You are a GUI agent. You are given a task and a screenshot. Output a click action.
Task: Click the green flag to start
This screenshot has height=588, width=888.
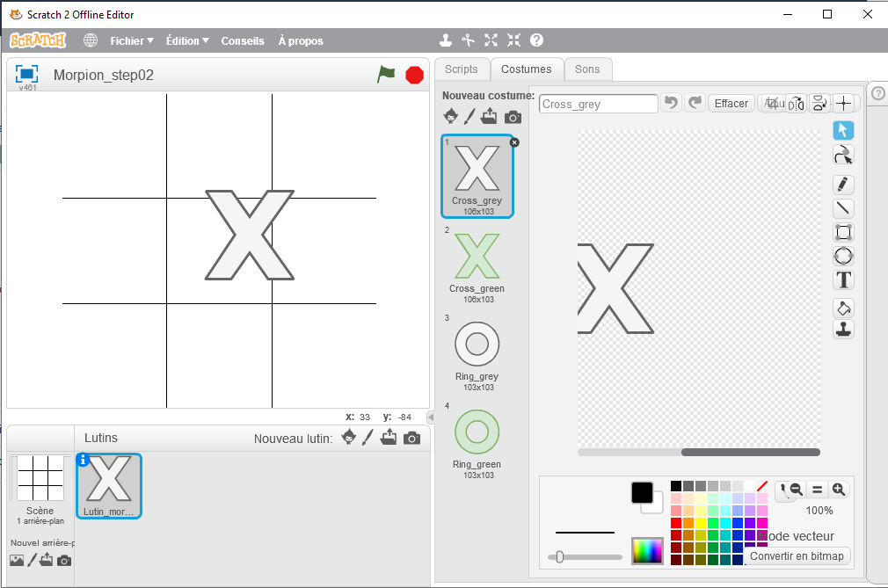point(386,75)
